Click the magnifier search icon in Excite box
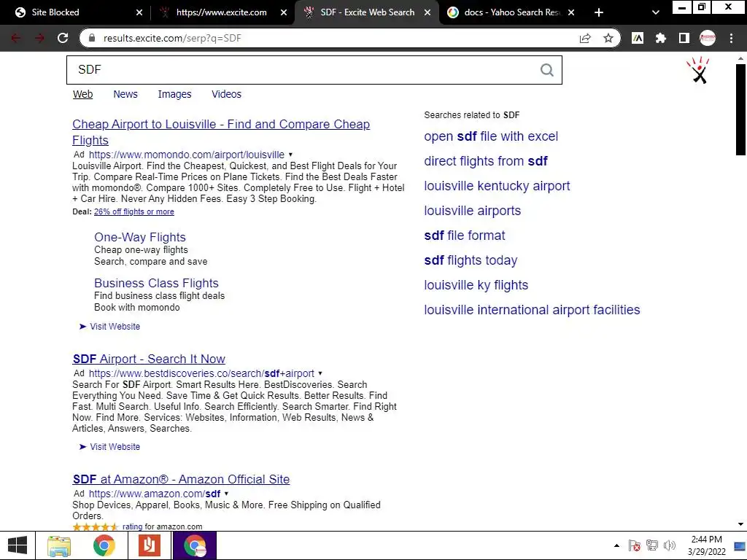Viewport: 747px width, 560px height. [x=547, y=70]
